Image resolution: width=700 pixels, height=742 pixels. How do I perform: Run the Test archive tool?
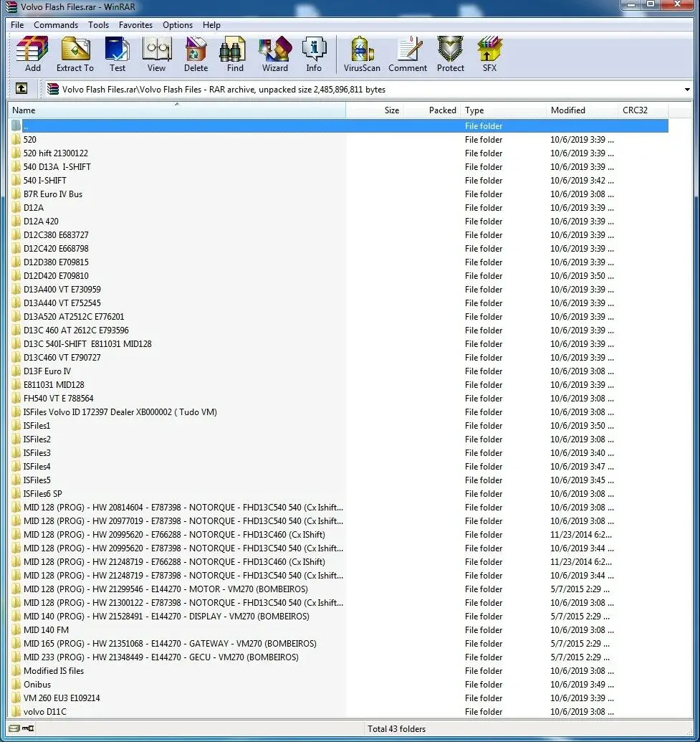tap(118, 54)
